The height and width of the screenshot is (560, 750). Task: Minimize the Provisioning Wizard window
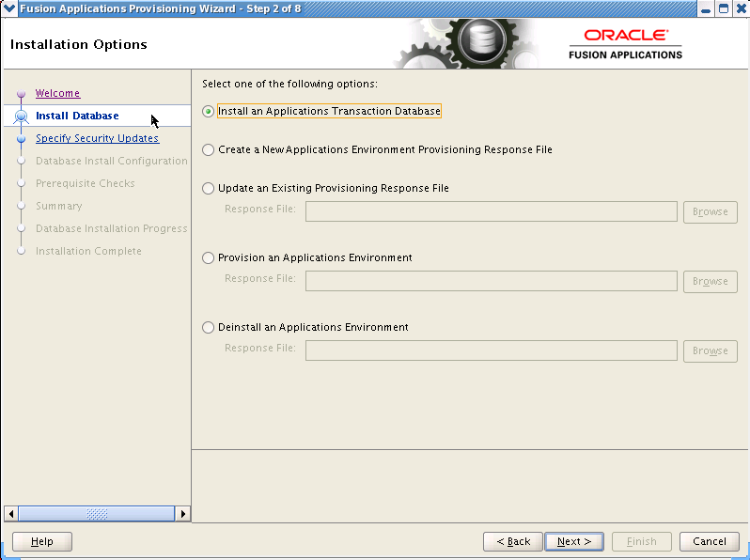point(706,8)
